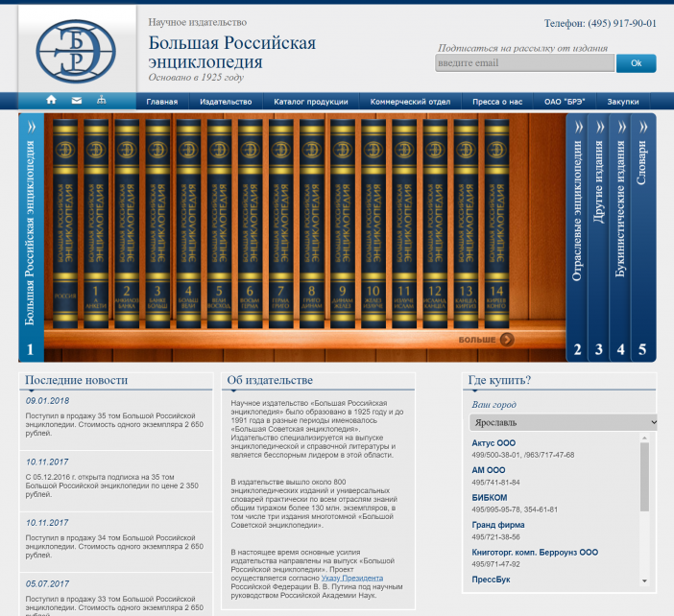674x616 pixels.
Task: Click the store list scrollbar down arrow
Action: 644,581
